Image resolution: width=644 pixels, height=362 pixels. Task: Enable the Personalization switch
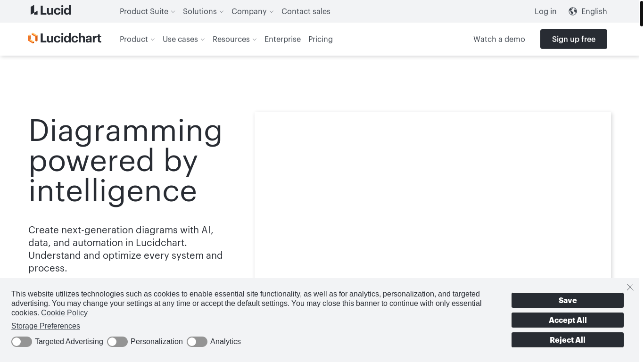[117, 342]
